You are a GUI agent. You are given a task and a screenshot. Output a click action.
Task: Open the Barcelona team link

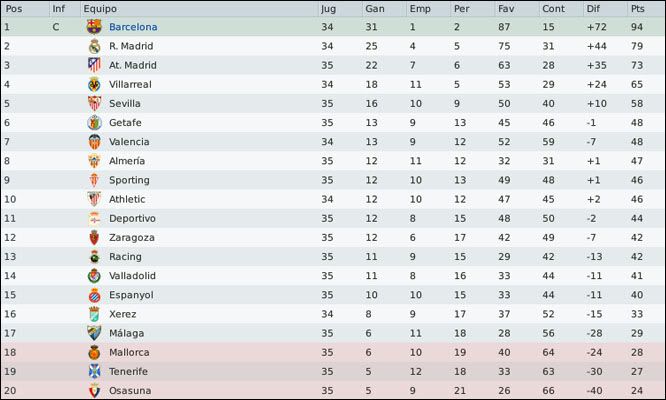133,27
